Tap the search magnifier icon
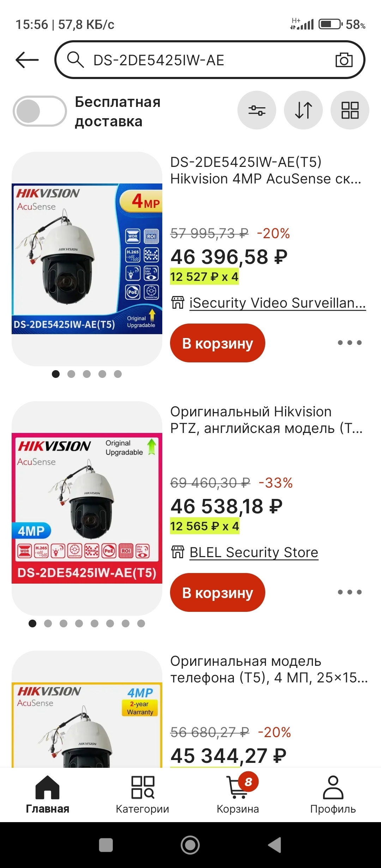Screen dimensions: 381x868 (x=75, y=60)
